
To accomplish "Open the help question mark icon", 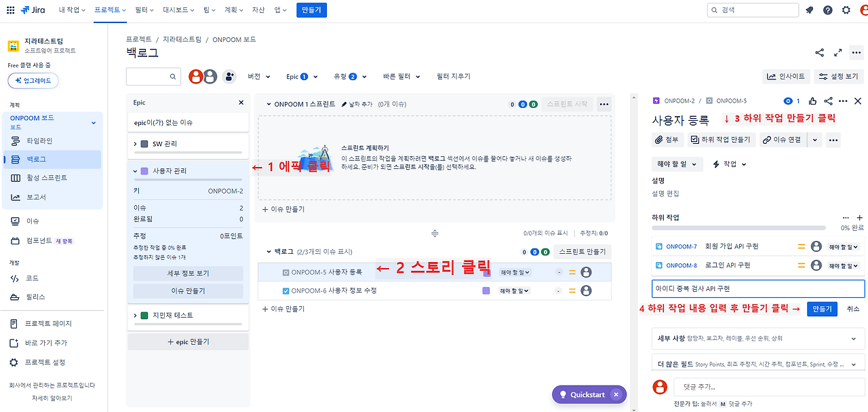I will click(827, 10).
